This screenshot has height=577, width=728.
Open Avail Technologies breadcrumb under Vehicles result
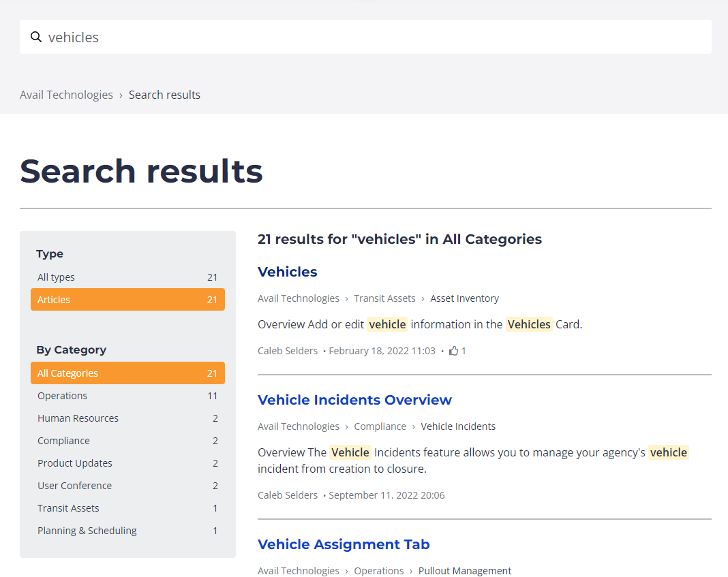click(299, 298)
